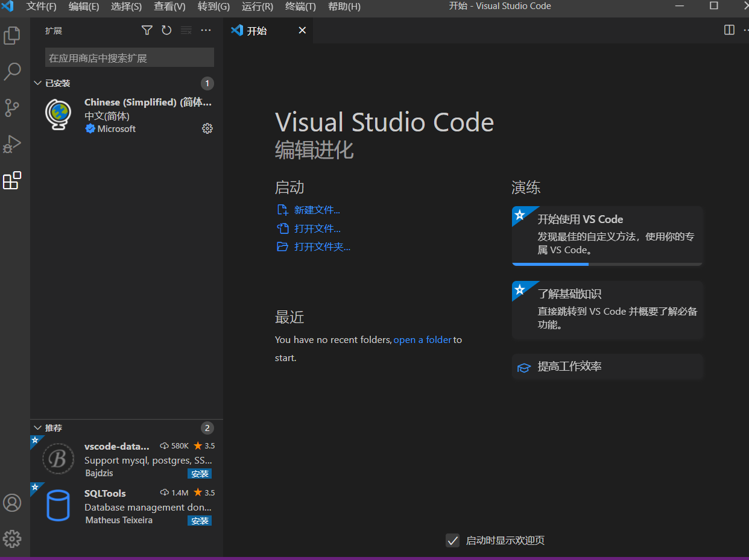Open the extensions panel more actions menu
The image size is (749, 560).
pos(206,30)
